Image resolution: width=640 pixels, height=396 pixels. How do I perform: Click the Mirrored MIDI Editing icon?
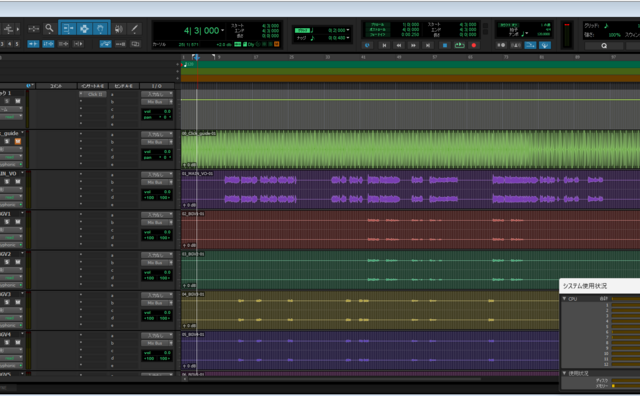tap(120, 44)
